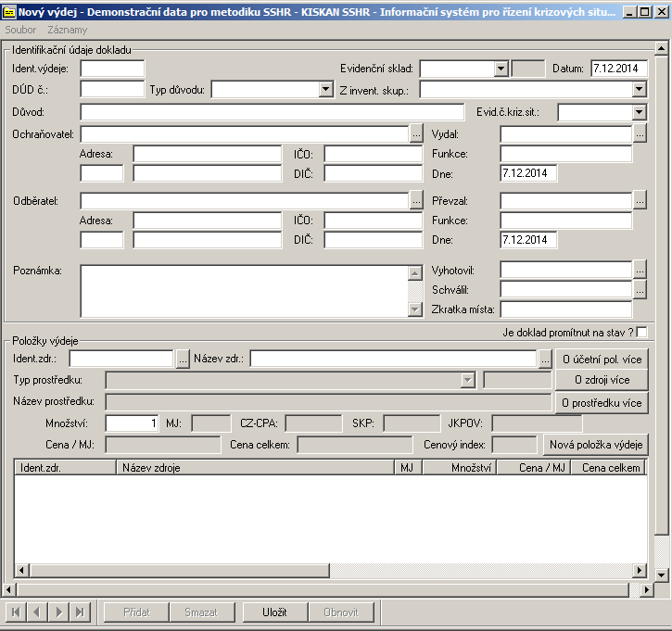Open Název zdr. lookup ellipsis button
This screenshot has height=631, width=672.
(x=545, y=359)
